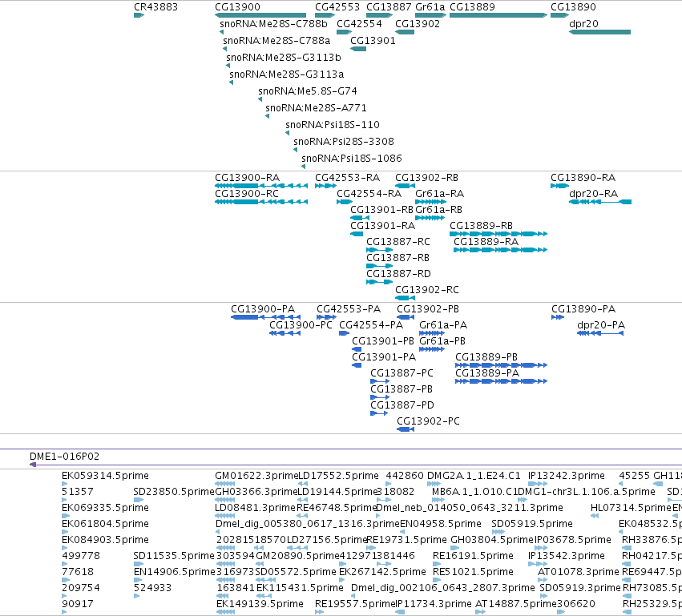Click the CG13889-PA protein glyph
The height and width of the screenshot is (616, 682).
[501, 381]
